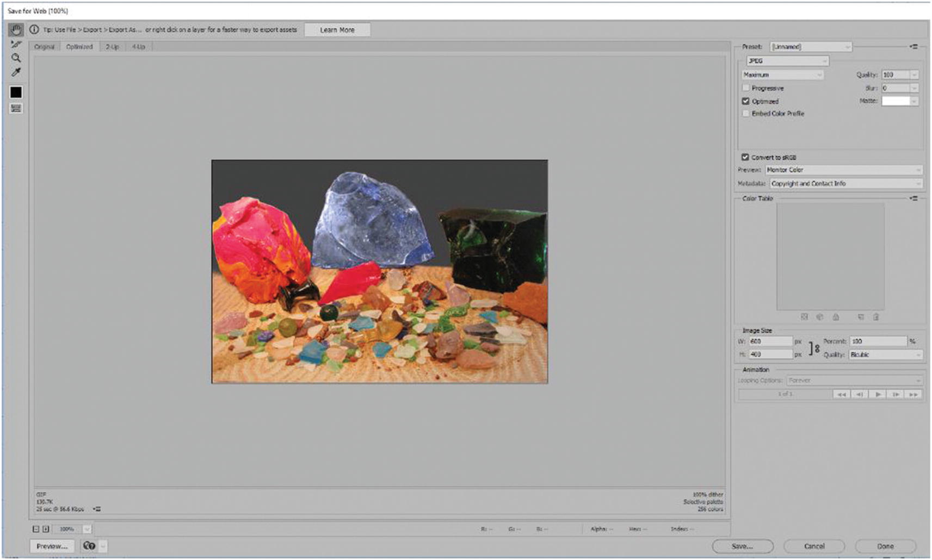The width and height of the screenshot is (932, 560).
Task: Switch to the 2-Up tab
Action: click(112, 47)
